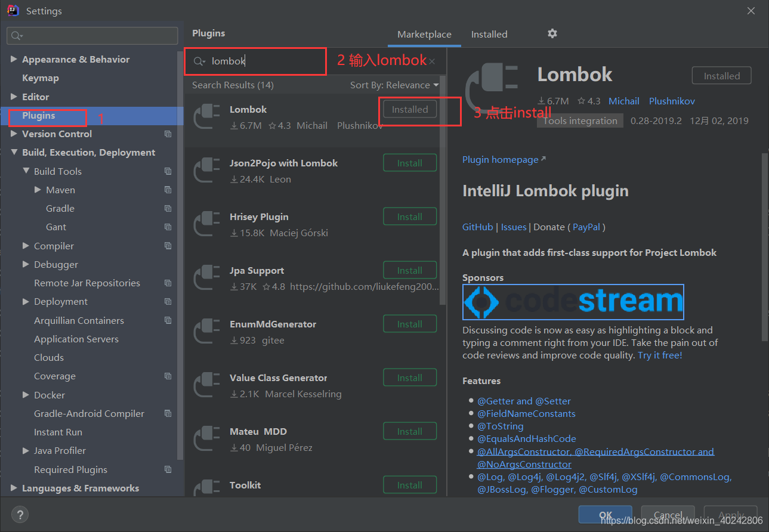Open the @Getter and @Setter feature link
769x532 pixels.
point(524,401)
